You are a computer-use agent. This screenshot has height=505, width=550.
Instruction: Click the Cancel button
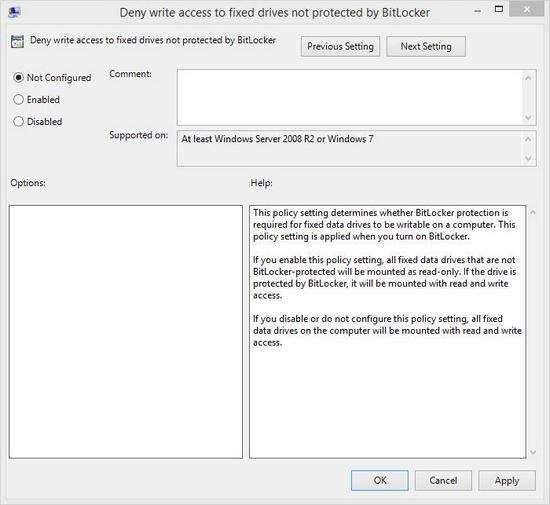[443, 480]
